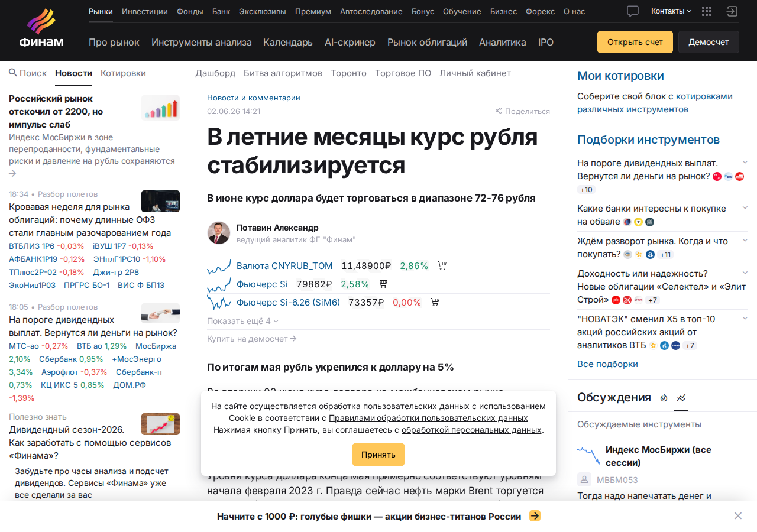Open the Новости и комментарии breadcrumb link
The image size is (757, 532).
click(x=254, y=98)
